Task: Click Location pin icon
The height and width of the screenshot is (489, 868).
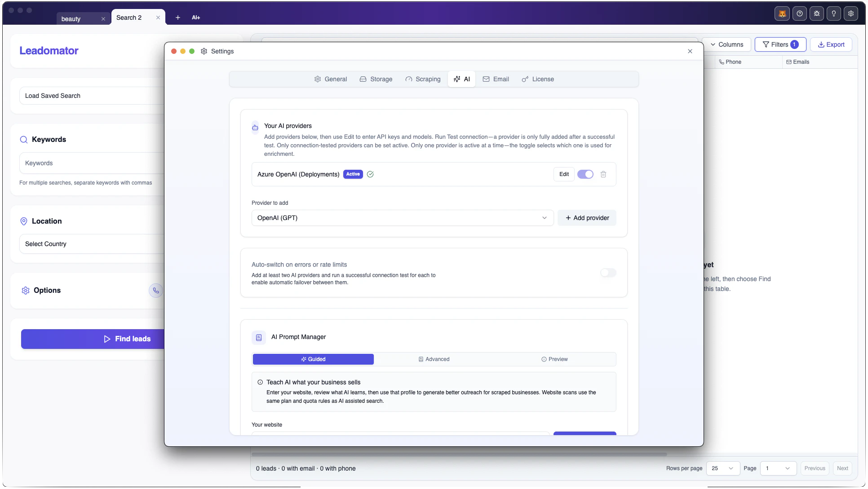Action: (24, 221)
